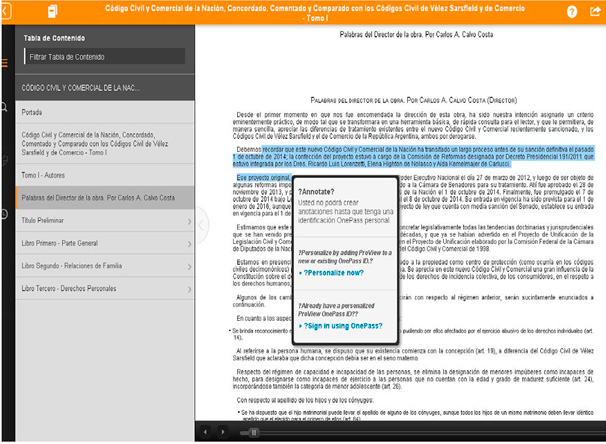The width and height of the screenshot is (606, 444).
Task: Click the Tabla de Contenido heading
Action: [54, 38]
